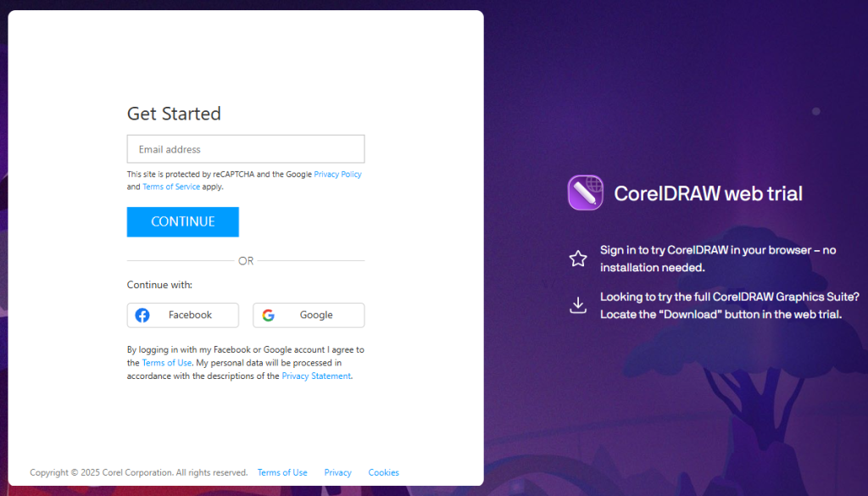The height and width of the screenshot is (496, 868).
Task: Click the copyright Corel Corporation text
Action: (138, 472)
